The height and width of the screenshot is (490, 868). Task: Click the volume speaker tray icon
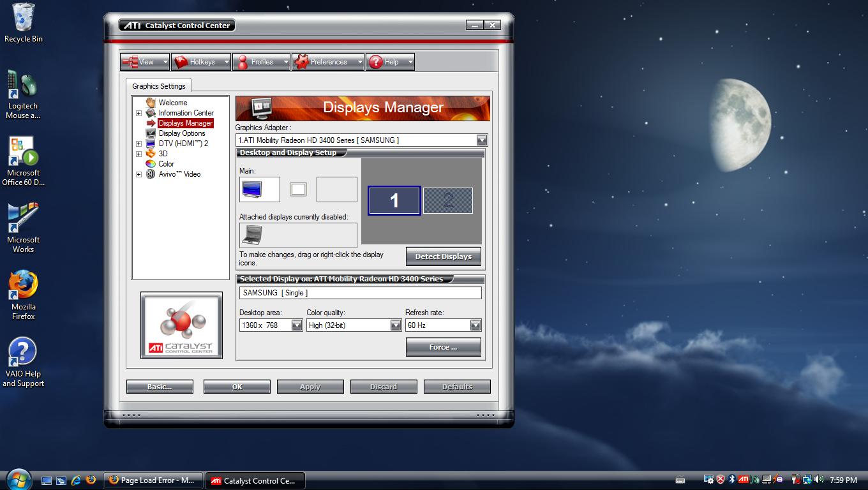coord(819,479)
